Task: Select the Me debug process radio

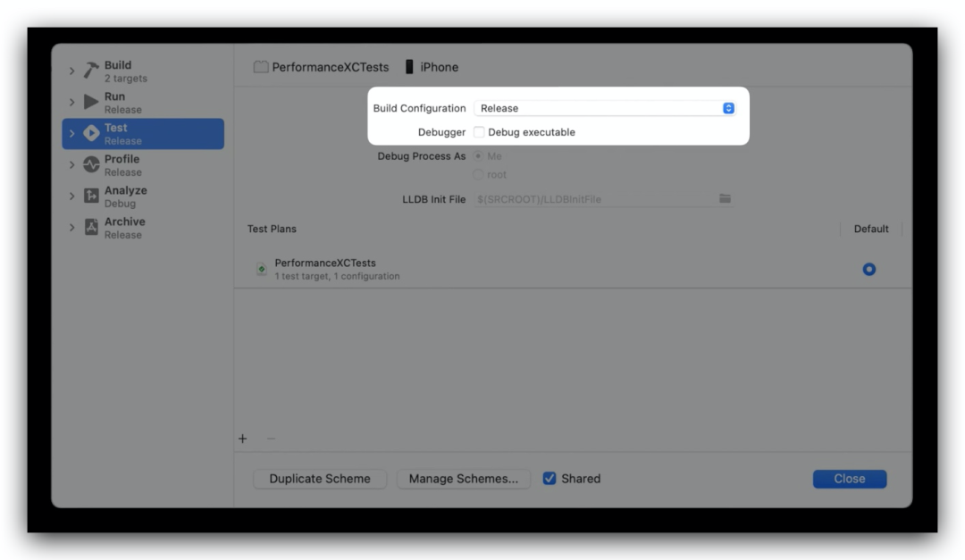Action: tap(478, 156)
